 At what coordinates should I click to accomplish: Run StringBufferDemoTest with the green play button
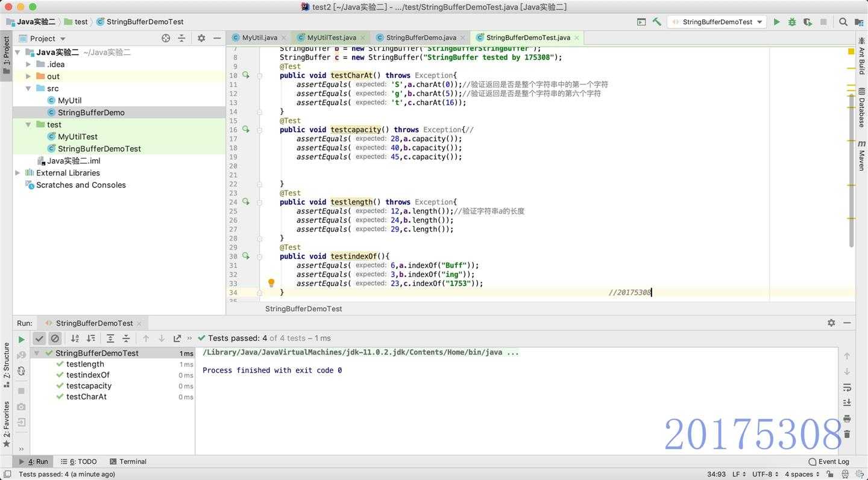(776, 22)
